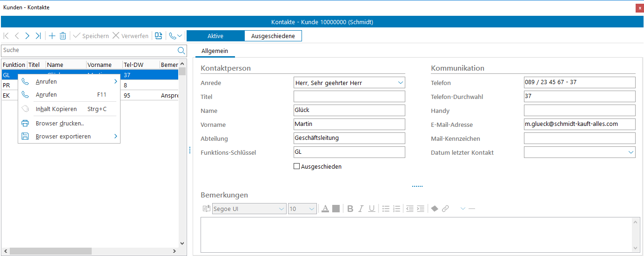644x256 pixels.
Task: Click the font color swatch in Bemerkungen
Action: click(x=326, y=209)
